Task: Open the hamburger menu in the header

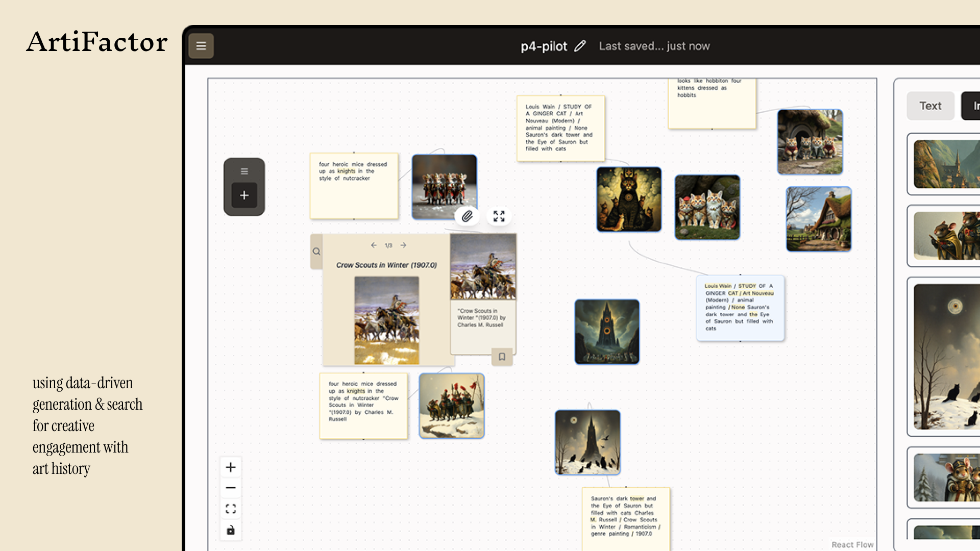Action: point(201,46)
